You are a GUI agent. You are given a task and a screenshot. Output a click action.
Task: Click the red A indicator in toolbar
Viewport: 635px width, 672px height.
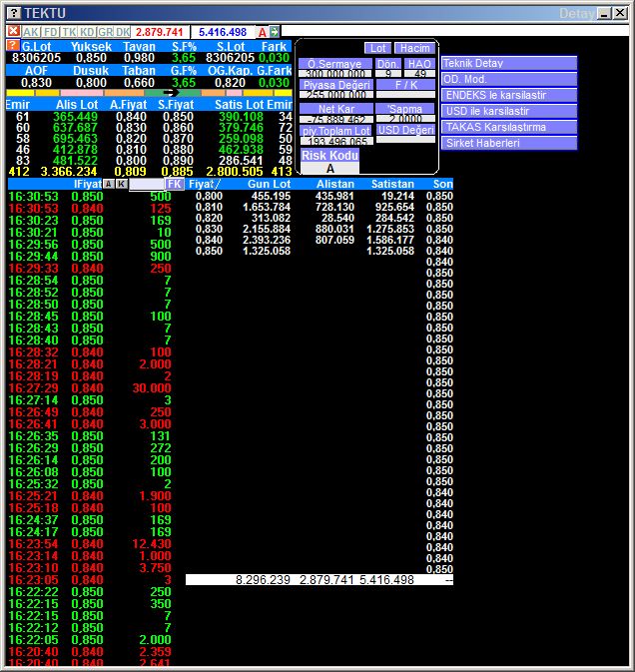pyautogui.click(x=263, y=32)
